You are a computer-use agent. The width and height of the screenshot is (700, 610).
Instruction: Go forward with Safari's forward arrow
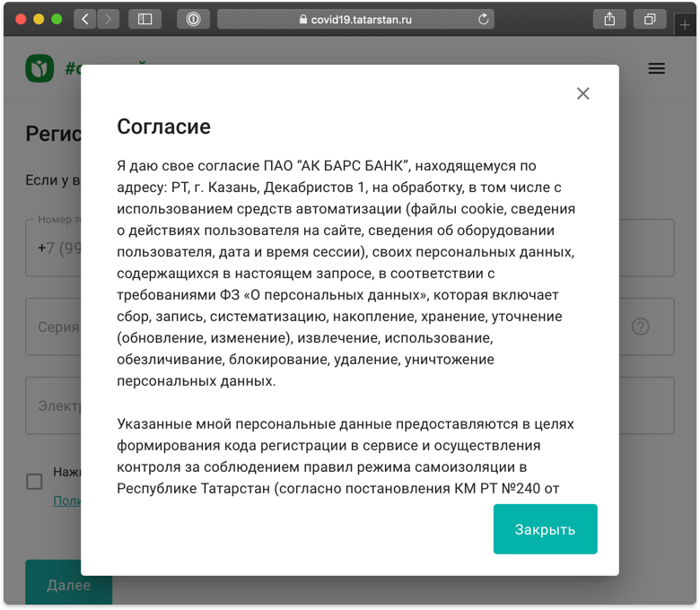click(x=109, y=19)
